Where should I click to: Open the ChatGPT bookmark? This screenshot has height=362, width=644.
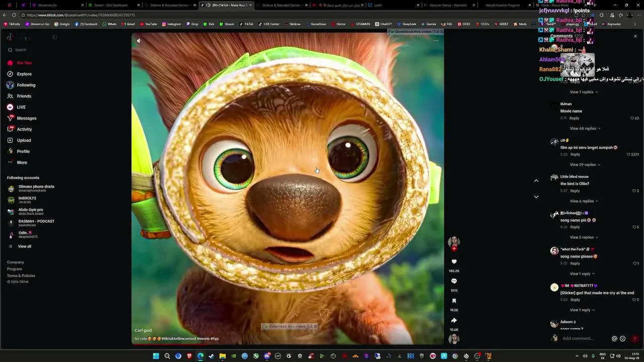tap(383, 24)
